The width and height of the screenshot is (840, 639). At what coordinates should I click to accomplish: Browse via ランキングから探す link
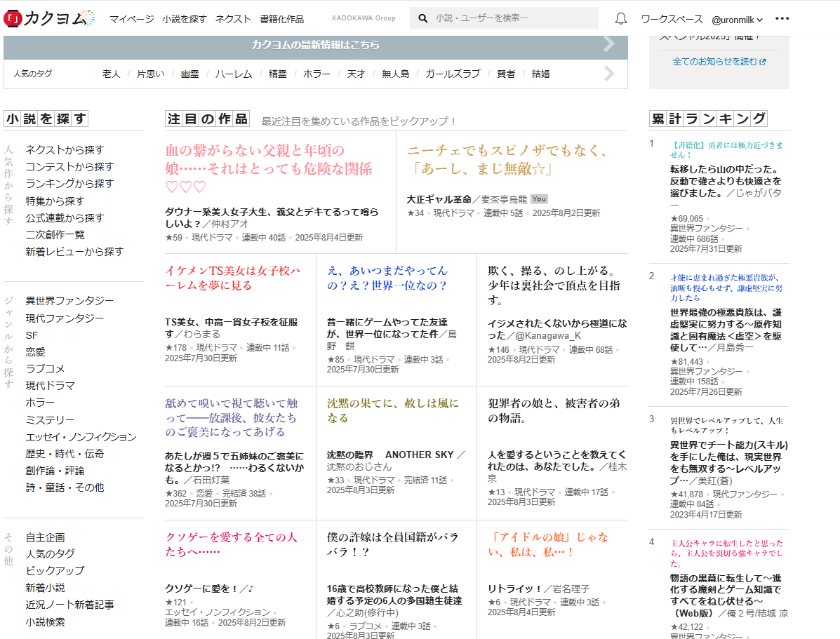tap(69, 184)
